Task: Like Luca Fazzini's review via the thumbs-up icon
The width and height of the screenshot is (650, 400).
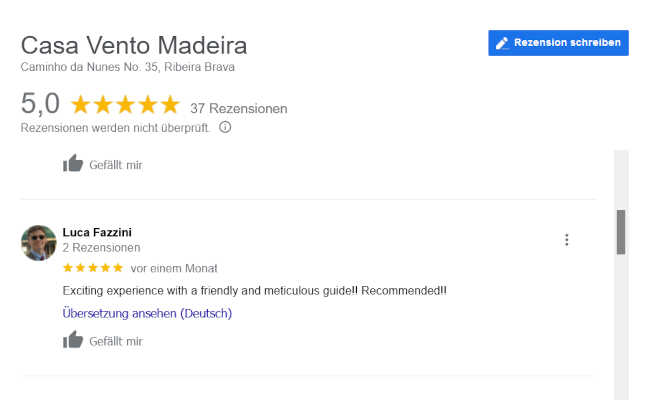Action: 73,339
